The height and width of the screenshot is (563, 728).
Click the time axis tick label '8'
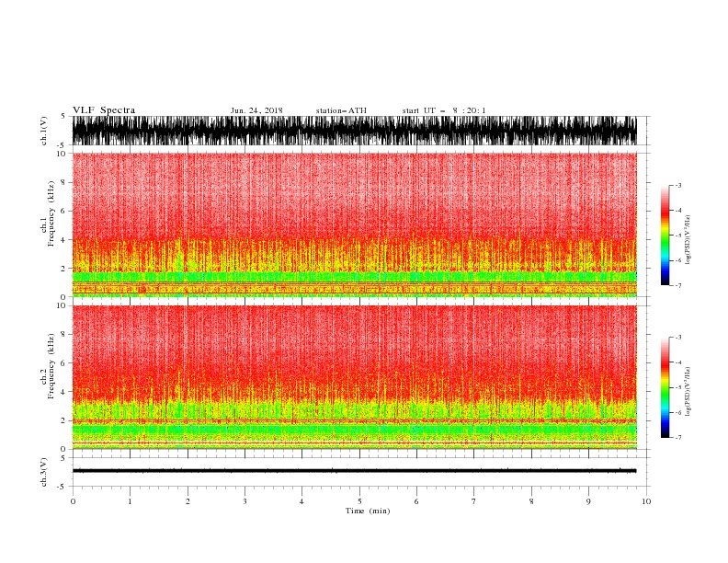(x=531, y=501)
